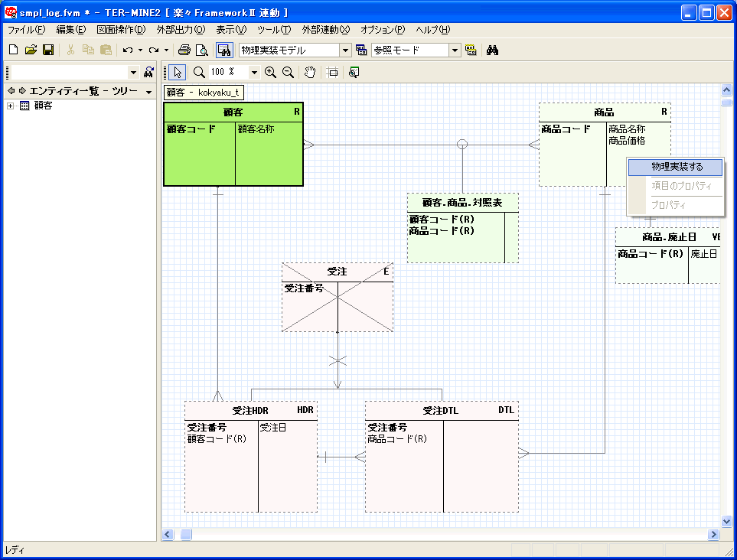
Task: Click プロパティ in context menu
Action: coord(676,205)
